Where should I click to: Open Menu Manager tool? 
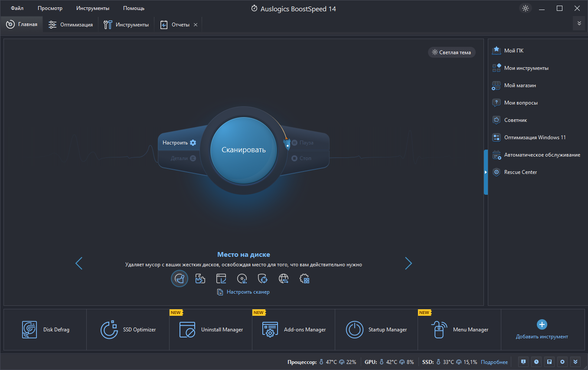459,330
